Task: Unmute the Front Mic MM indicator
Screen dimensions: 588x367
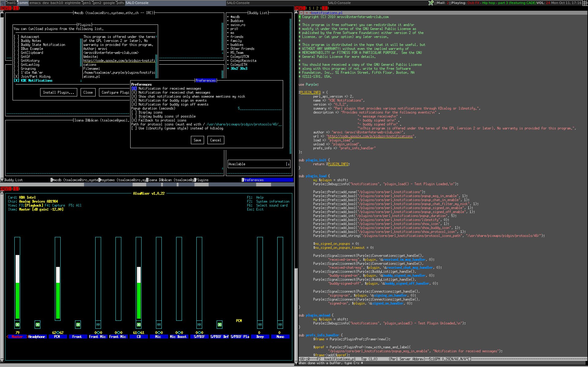Action: 98,324
